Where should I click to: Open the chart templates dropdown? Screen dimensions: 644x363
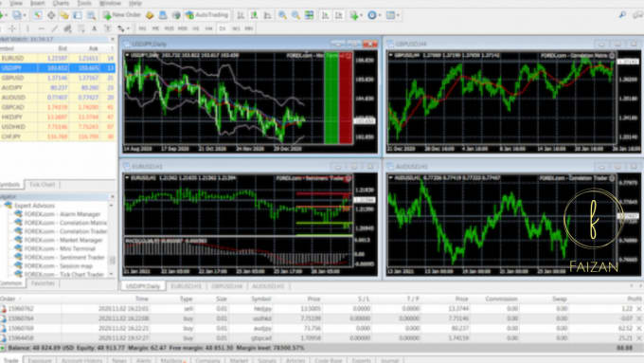392,15
